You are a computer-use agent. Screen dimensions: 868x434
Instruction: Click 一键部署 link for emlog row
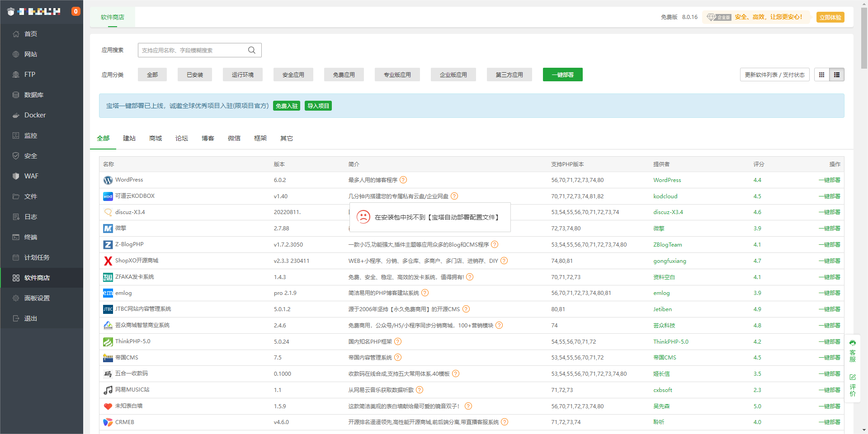click(829, 293)
